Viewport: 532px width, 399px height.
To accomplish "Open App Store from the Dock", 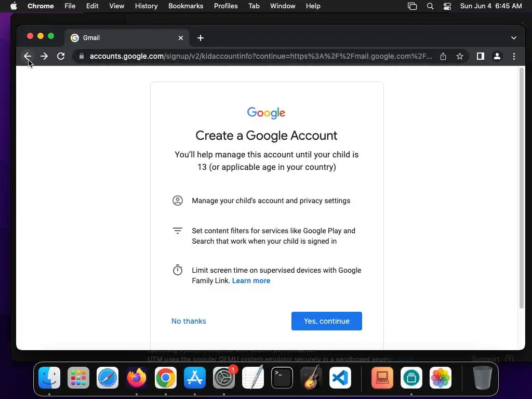I will click(195, 378).
